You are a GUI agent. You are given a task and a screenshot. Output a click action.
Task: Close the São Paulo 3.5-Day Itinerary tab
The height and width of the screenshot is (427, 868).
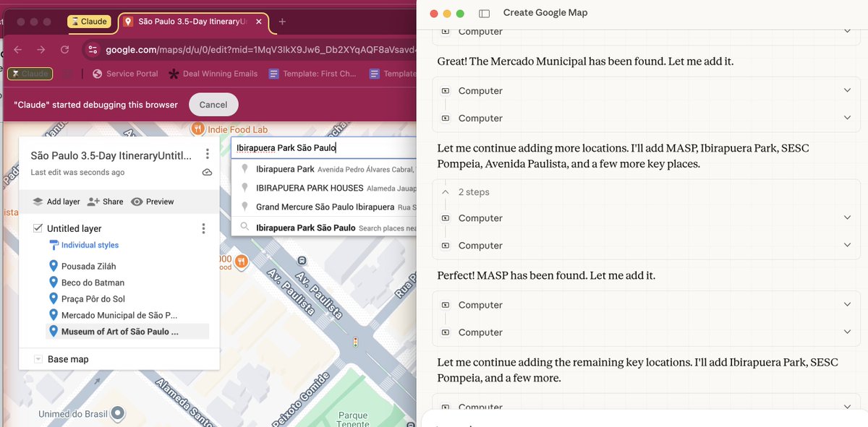pyautogui.click(x=259, y=22)
